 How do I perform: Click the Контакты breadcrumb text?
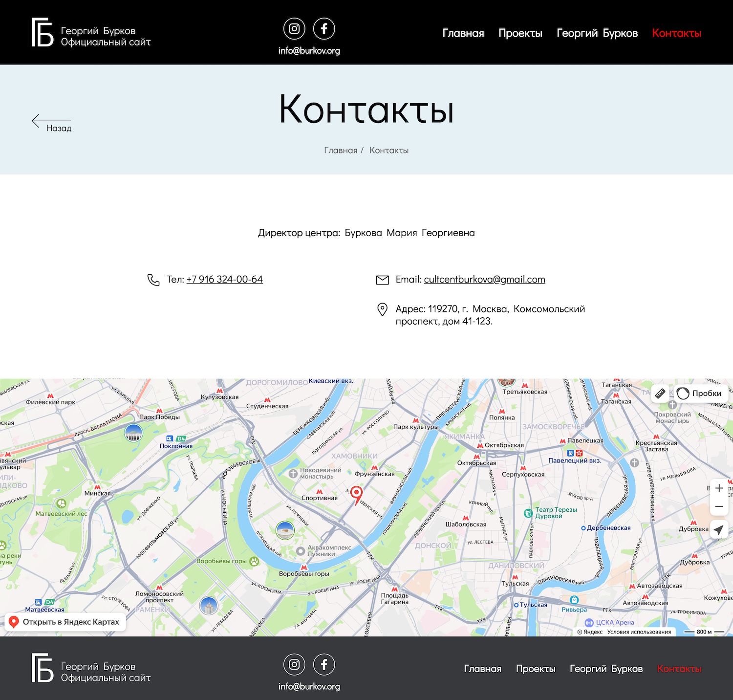pos(389,151)
